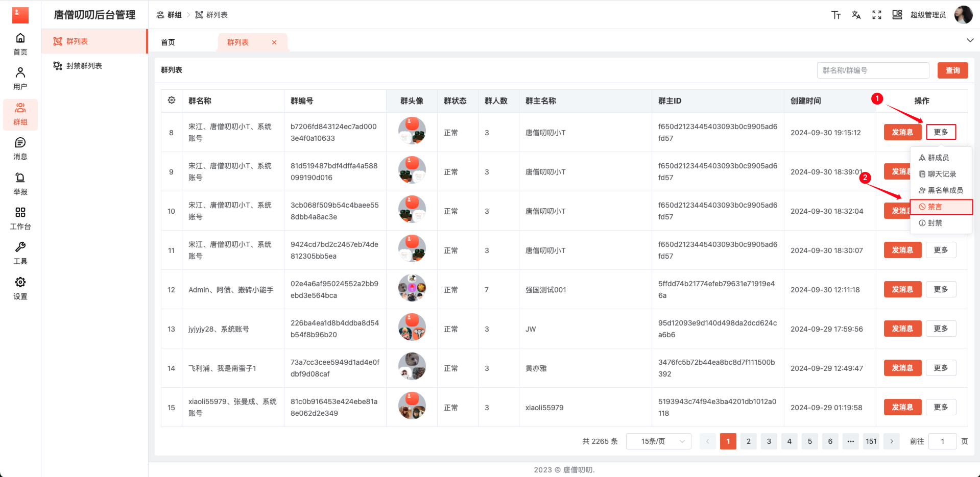The height and width of the screenshot is (477, 980).
Task: Open the table column settings gear
Action: click(171, 101)
